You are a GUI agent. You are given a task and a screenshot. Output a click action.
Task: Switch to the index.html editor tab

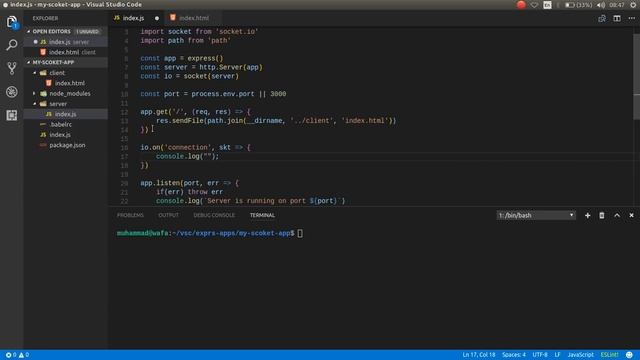pos(194,18)
